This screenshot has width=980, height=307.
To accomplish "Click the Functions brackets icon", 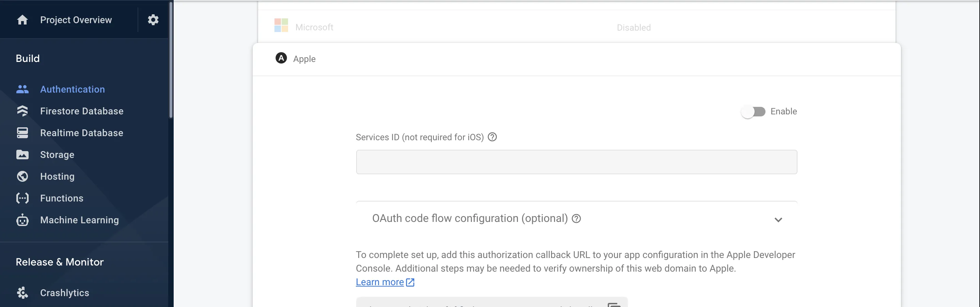I will (x=22, y=198).
